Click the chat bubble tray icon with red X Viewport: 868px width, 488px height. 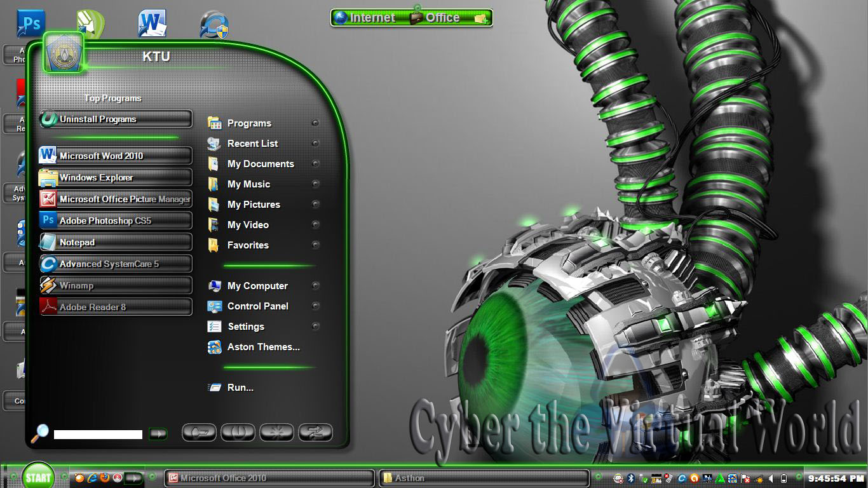[x=618, y=478]
